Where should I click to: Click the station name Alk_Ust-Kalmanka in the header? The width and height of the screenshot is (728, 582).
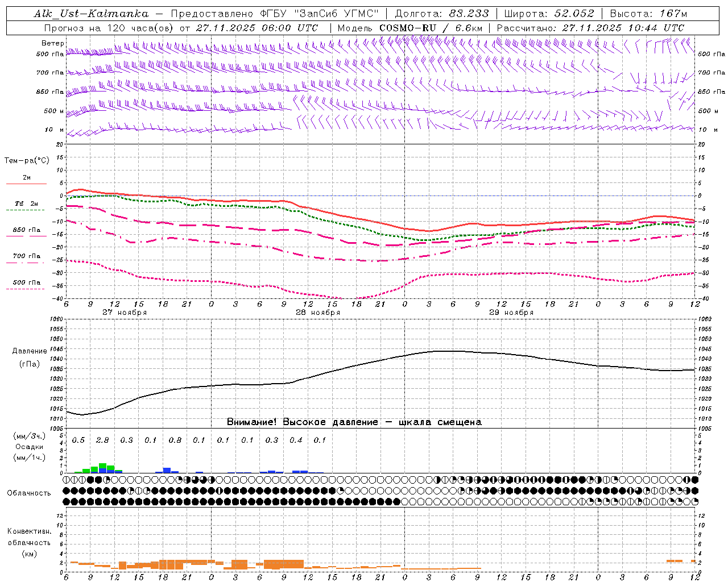click(x=91, y=14)
